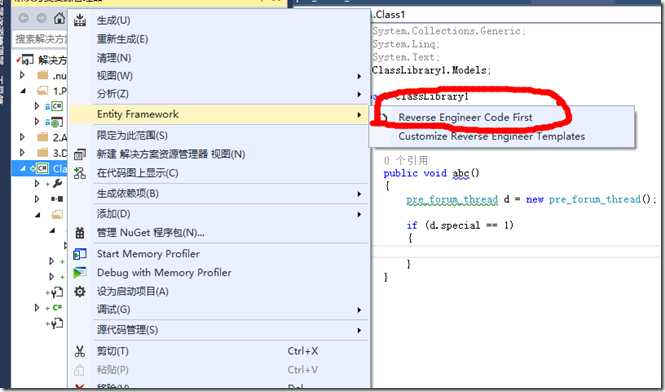Click 'if (d.special == 1)' code line
Image resolution: width=665 pixels, height=392 pixels.
[460, 225]
